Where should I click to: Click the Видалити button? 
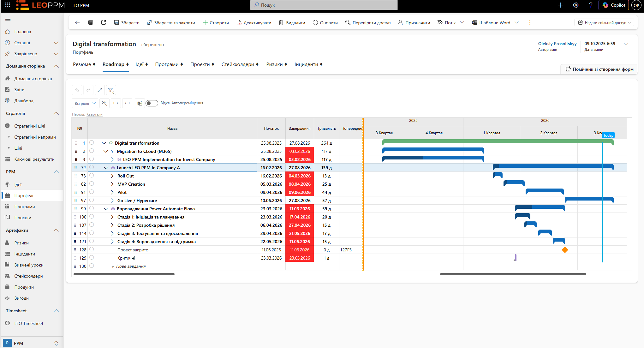(x=292, y=23)
